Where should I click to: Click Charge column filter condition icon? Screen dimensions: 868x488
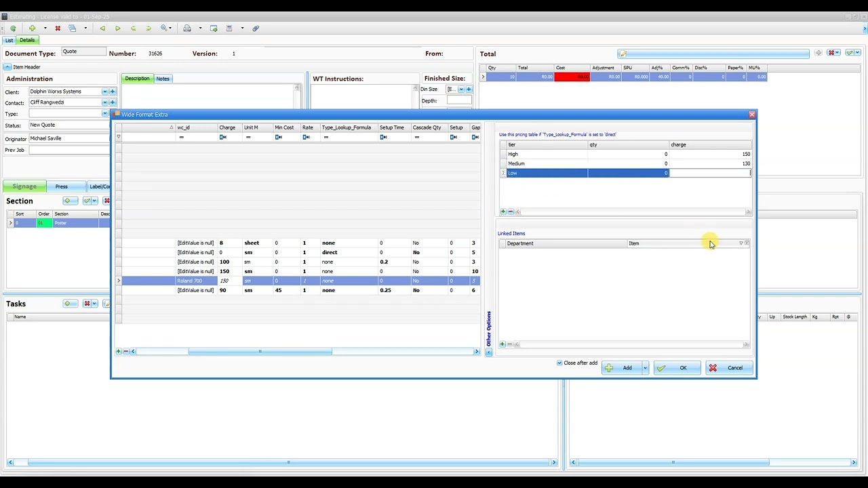click(223, 137)
